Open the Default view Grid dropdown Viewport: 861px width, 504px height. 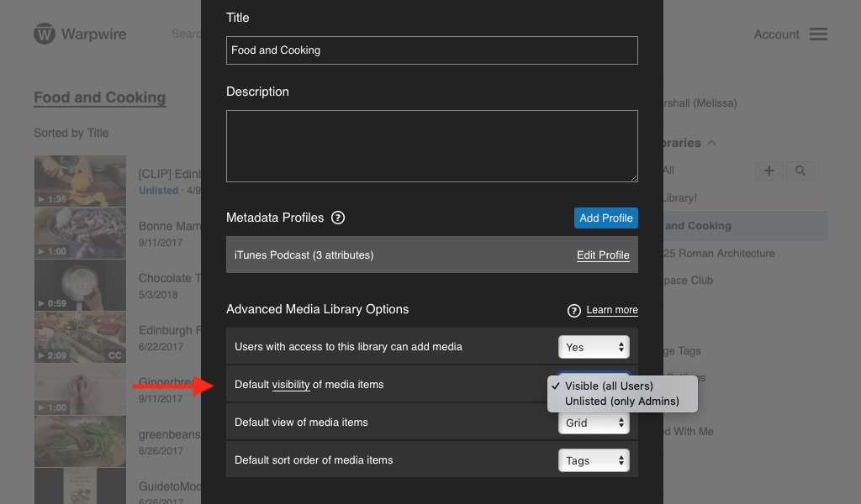click(x=594, y=423)
